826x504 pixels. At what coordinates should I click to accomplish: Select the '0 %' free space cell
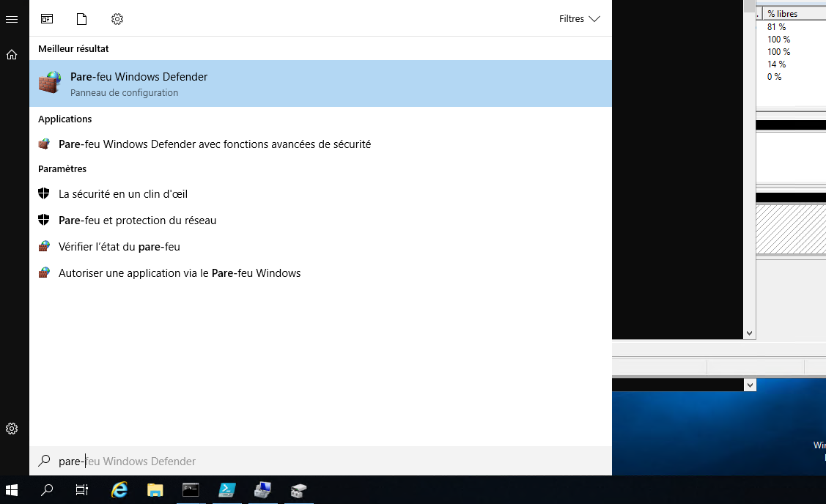tap(775, 77)
